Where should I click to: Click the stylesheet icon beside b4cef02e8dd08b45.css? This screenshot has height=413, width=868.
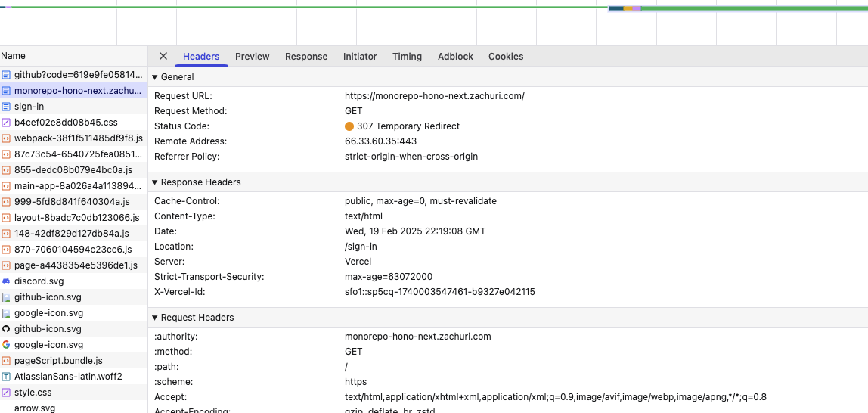pos(6,123)
